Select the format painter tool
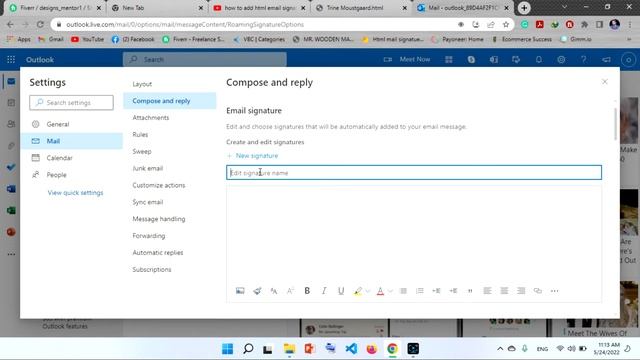640x360 pixels. [x=257, y=291]
